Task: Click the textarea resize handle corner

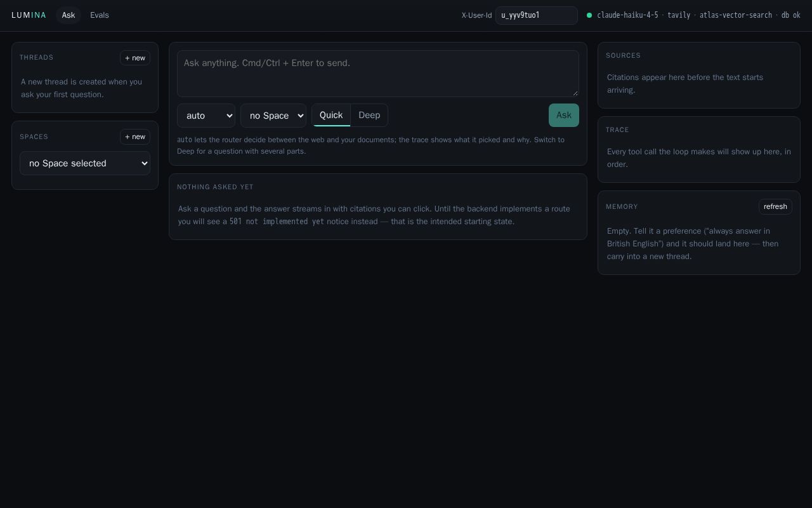Action: point(575,93)
